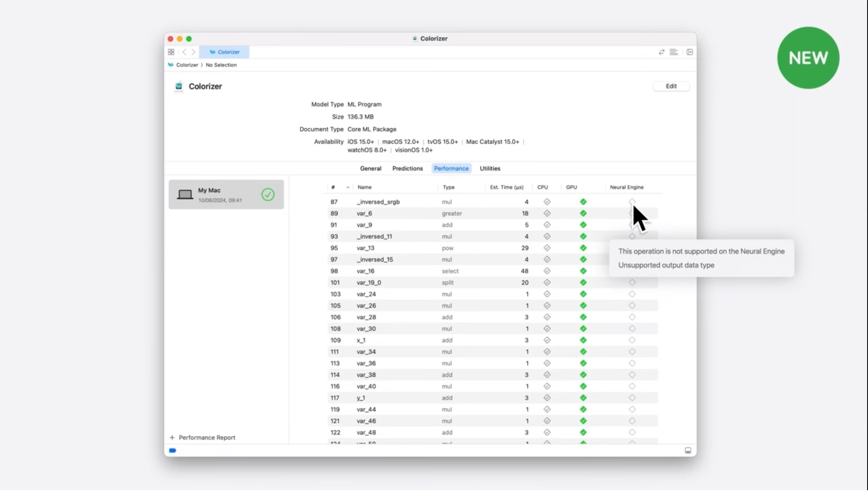Open the related items grid icon
Screen dimensions: 868x491
[171, 52]
